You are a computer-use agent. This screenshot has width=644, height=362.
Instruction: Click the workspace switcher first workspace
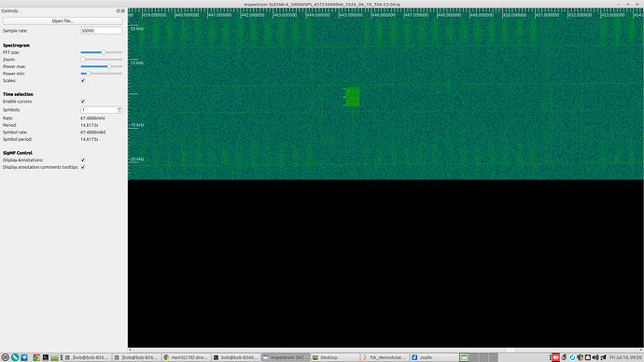coord(464,357)
